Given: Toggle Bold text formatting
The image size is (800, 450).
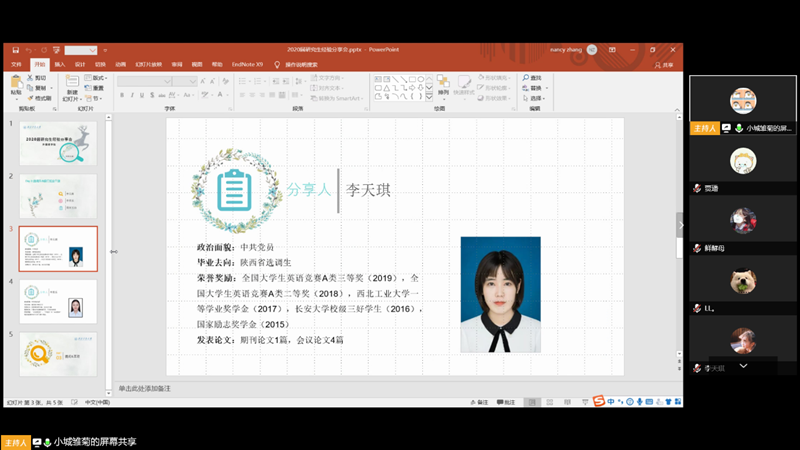Looking at the screenshot, I should pos(121,96).
